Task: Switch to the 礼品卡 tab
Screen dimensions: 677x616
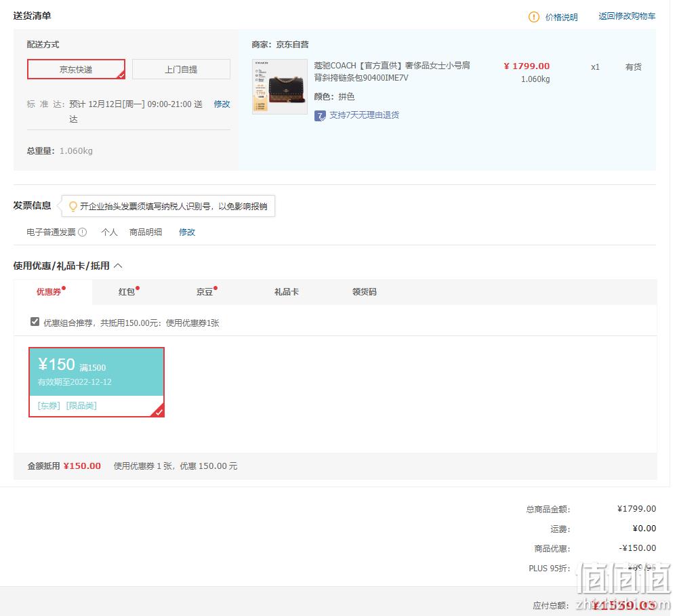Action: click(286, 292)
